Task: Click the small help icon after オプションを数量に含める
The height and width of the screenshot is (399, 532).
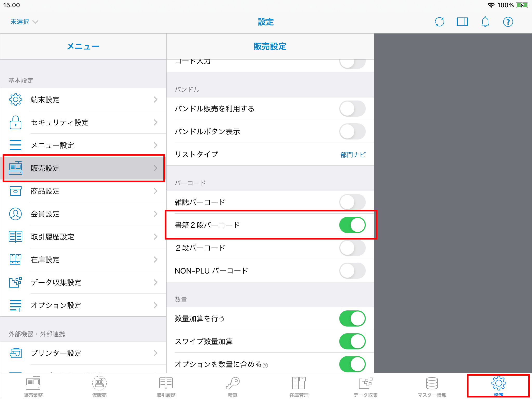Action: click(x=265, y=365)
